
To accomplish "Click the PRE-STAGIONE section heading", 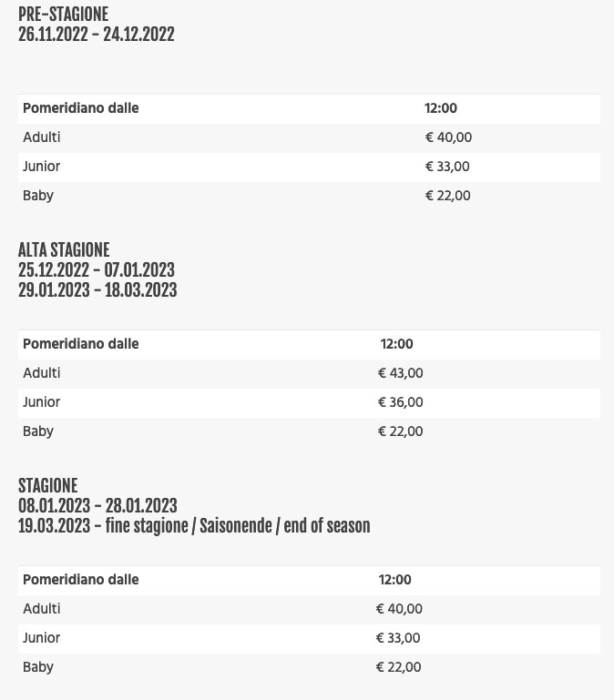I will coord(63,15).
